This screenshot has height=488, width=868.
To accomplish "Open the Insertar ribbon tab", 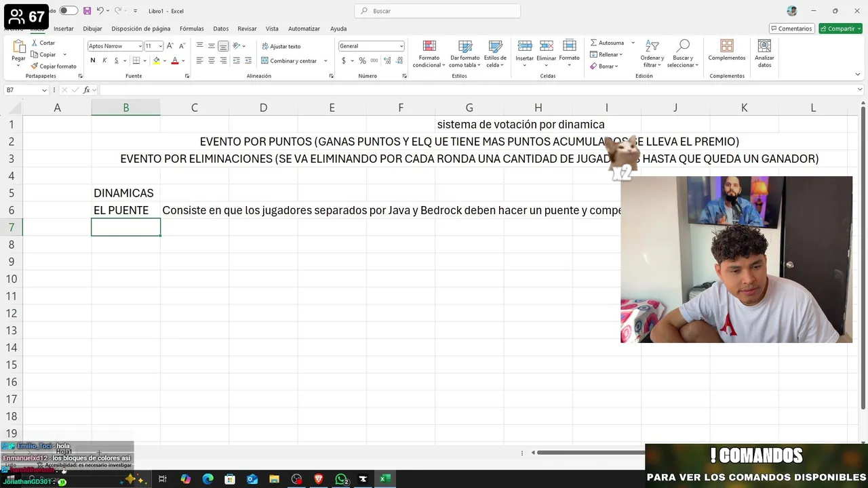I will tap(64, 28).
